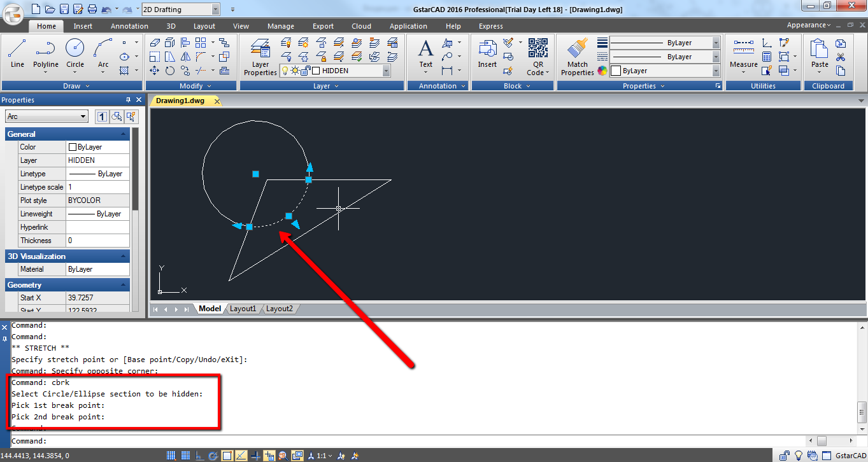
Task: Open the QR Code tool
Action: tap(538, 57)
